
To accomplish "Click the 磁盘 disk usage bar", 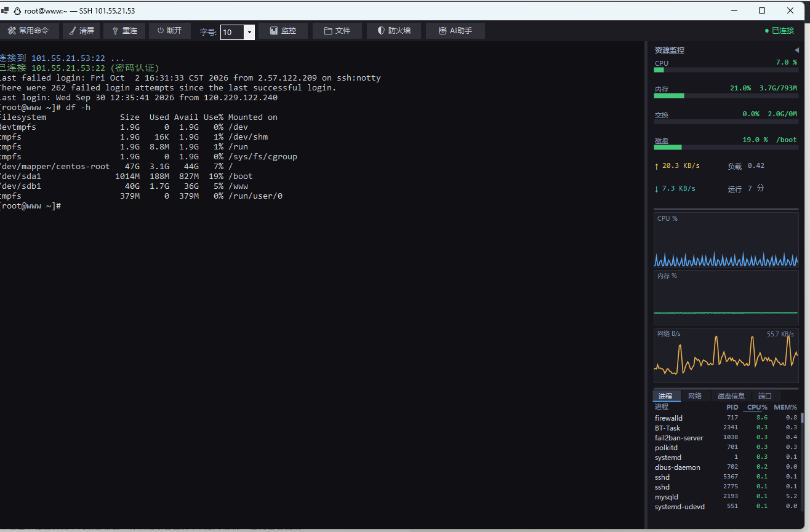I will point(726,148).
